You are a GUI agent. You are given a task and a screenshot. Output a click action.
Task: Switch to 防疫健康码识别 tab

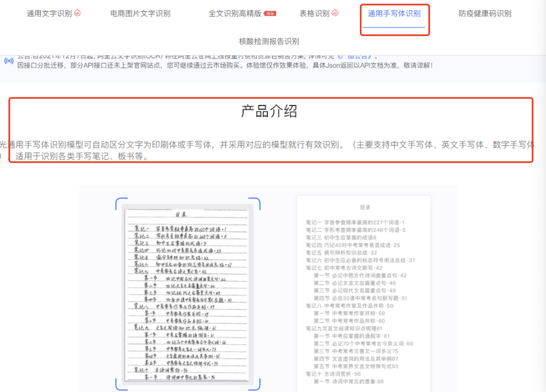485,13
